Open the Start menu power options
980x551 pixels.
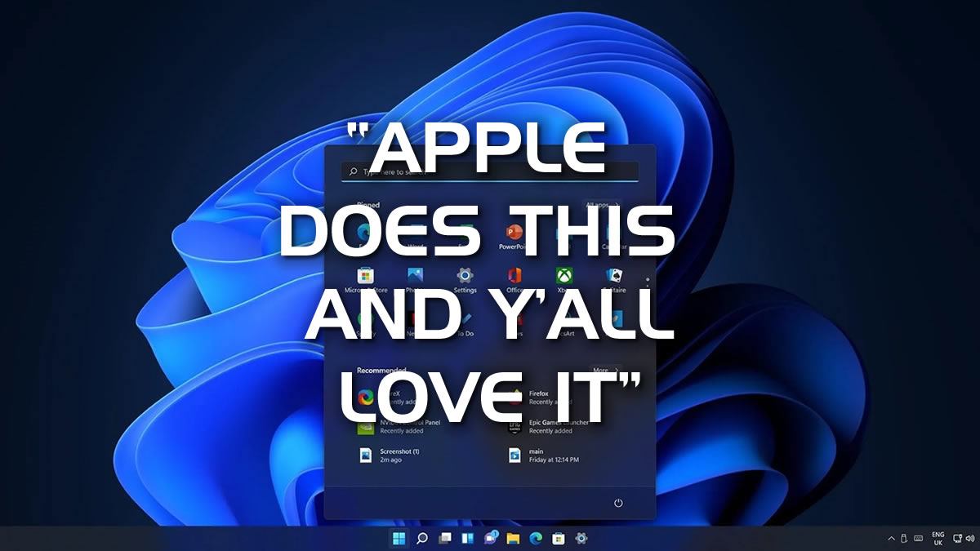[x=618, y=503]
